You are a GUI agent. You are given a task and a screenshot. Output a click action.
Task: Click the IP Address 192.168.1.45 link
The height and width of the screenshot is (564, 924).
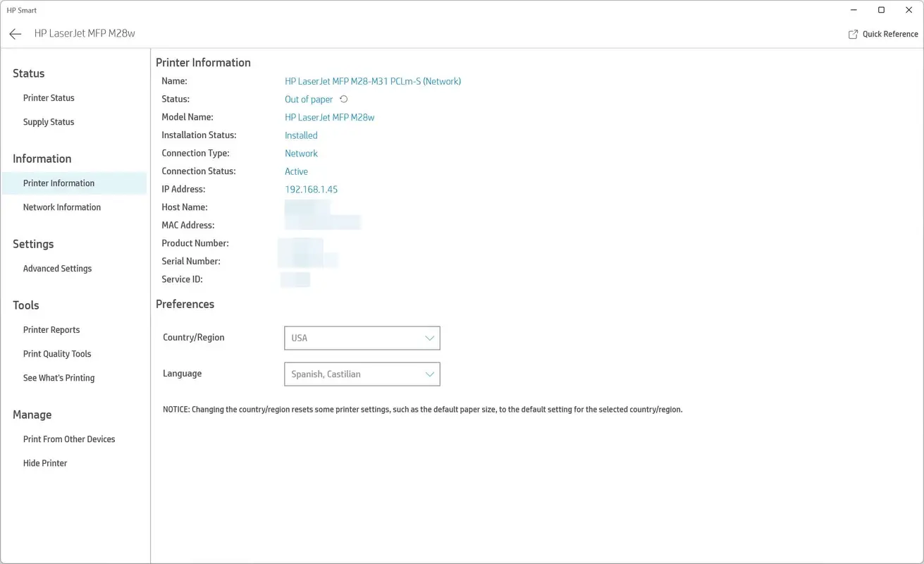click(x=311, y=189)
